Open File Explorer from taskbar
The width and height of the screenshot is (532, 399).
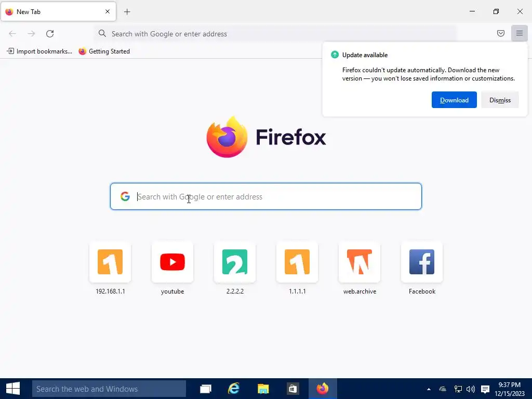[263, 389]
